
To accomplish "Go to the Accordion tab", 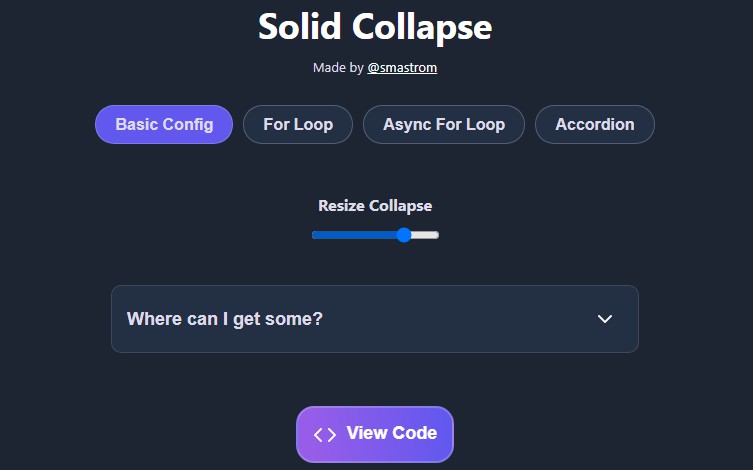I will 595,125.
